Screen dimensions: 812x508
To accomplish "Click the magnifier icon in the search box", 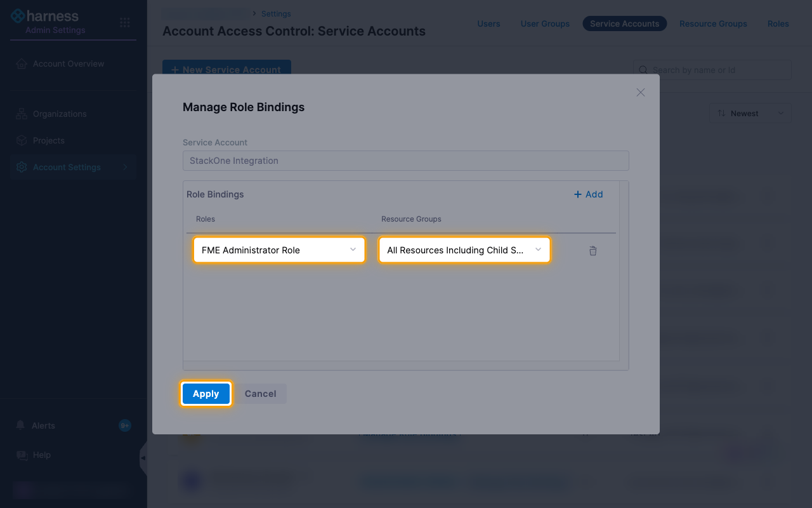I will pos(643,70).
